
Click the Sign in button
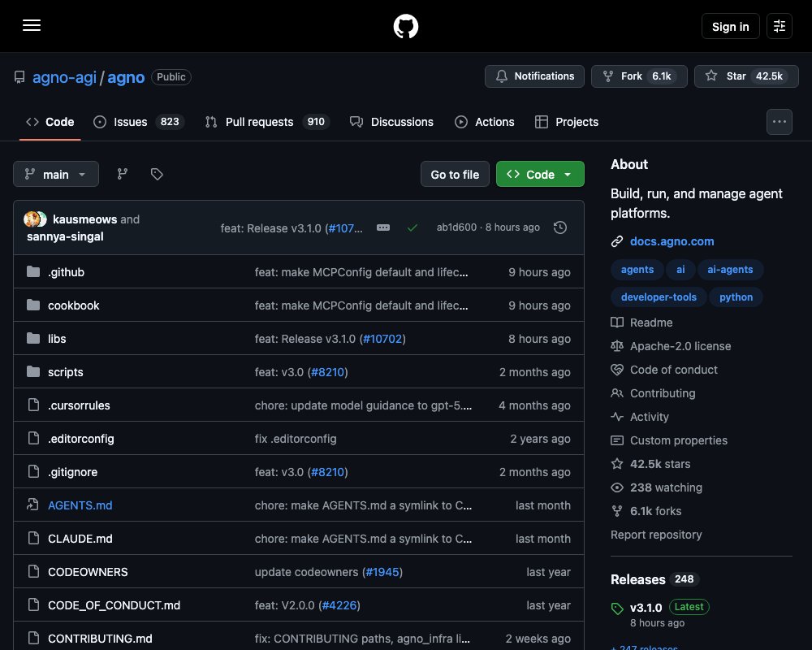point(730,26)
